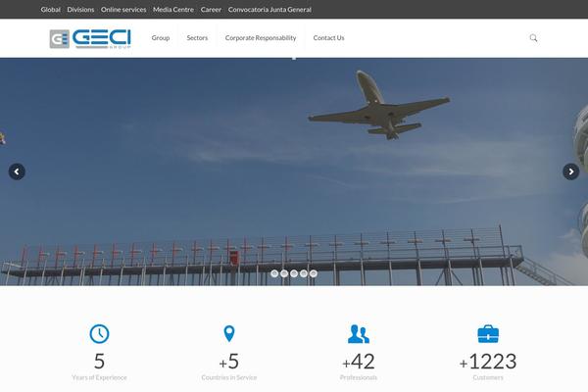Open the Global top bar link
The width and height of the screenshot is (588, 392).
coord(51,10)
